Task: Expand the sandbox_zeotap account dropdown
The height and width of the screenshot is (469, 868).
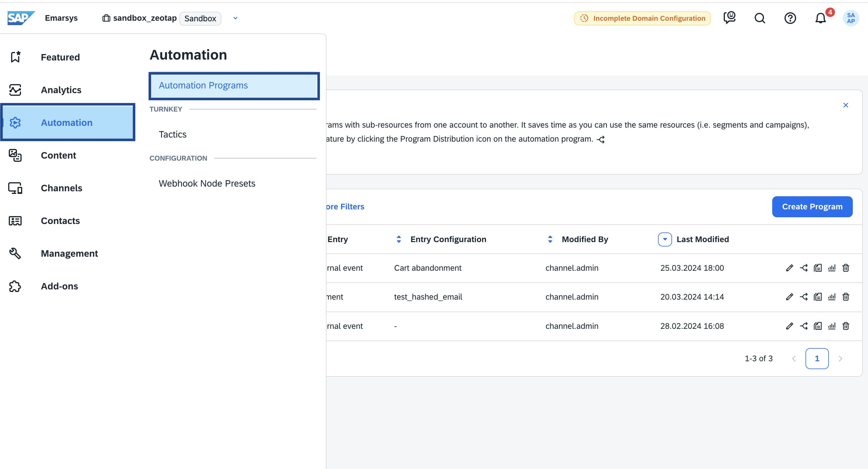Action: pyautogui.click(x=235, y=18)
